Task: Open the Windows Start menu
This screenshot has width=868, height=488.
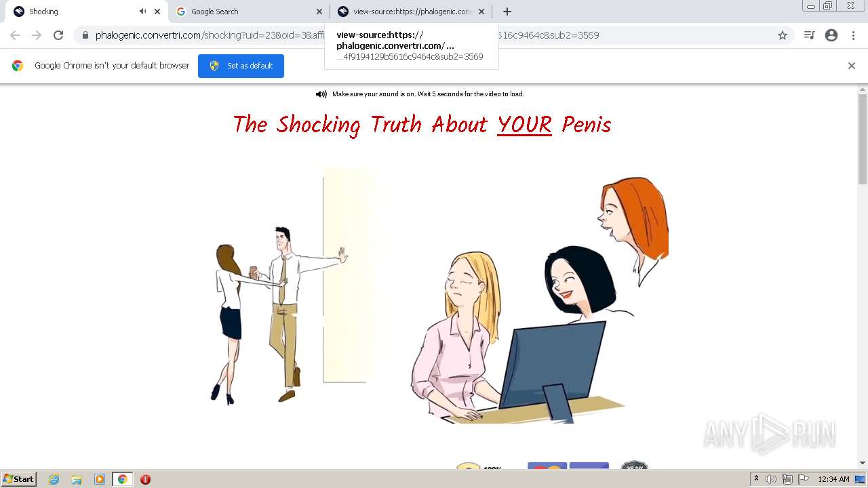Action: 19,479
